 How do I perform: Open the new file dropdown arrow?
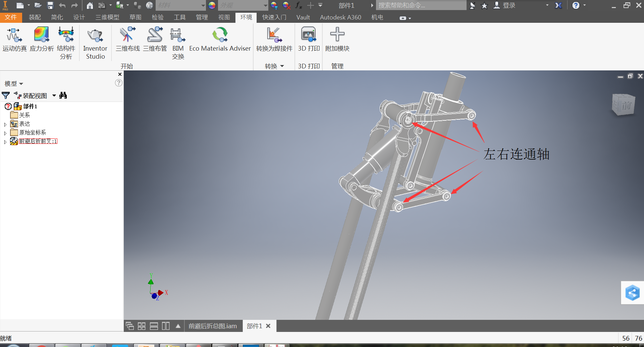pyautogui.click(x=29, y=5)
